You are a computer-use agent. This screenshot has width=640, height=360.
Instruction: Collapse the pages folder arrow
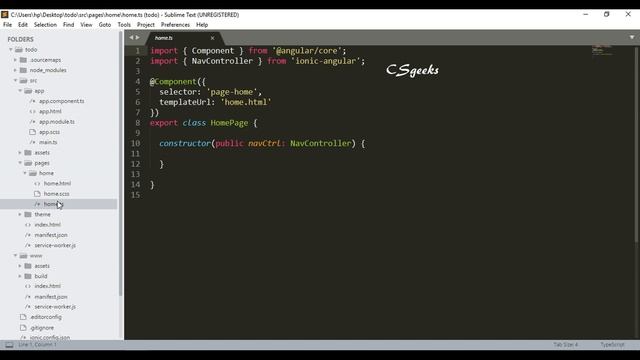(20, 163)
